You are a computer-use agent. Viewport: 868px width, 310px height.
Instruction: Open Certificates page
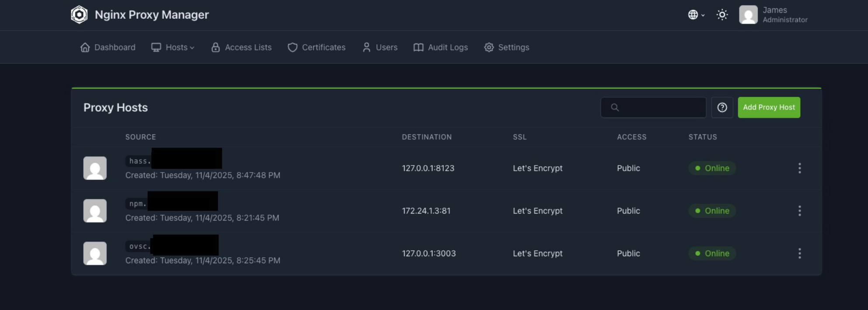click(317, 47)
